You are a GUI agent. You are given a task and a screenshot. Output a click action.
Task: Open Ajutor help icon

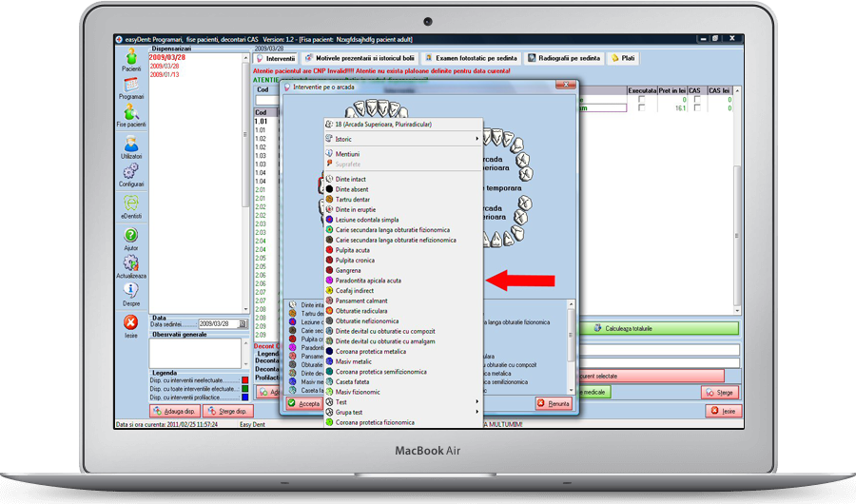pos(131,238)
